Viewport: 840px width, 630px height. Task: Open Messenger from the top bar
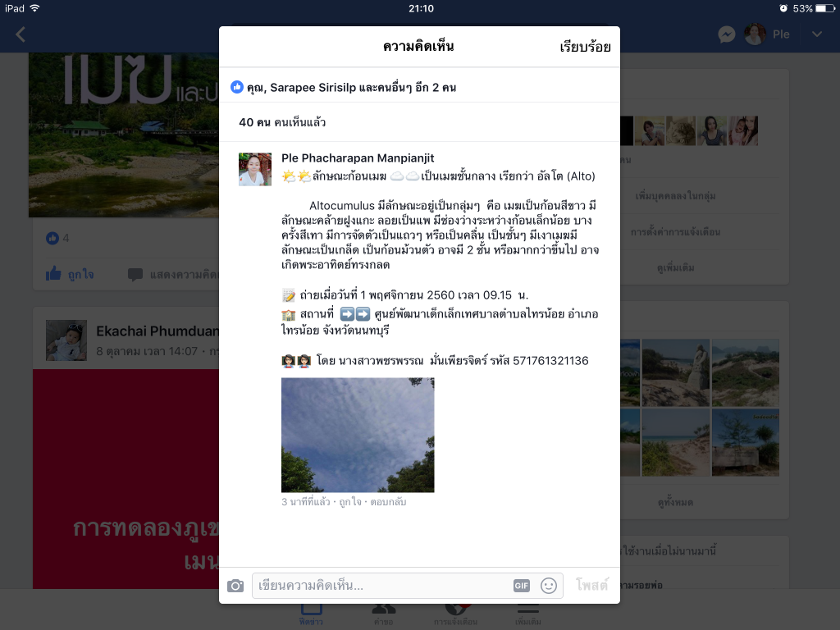coord(727,34)
